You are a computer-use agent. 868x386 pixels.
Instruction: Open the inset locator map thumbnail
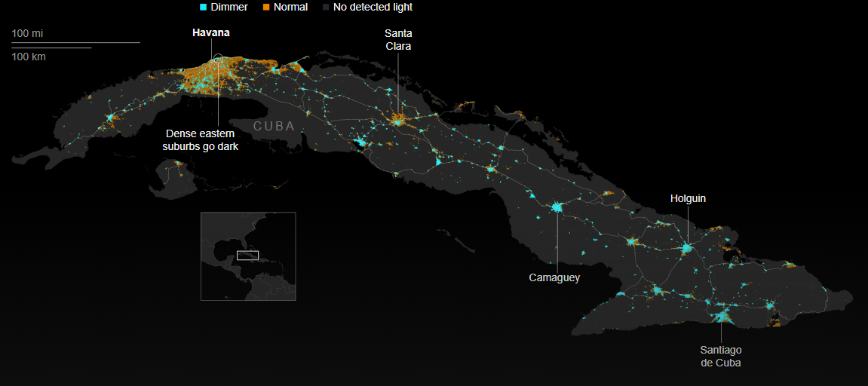coord(248,256)
